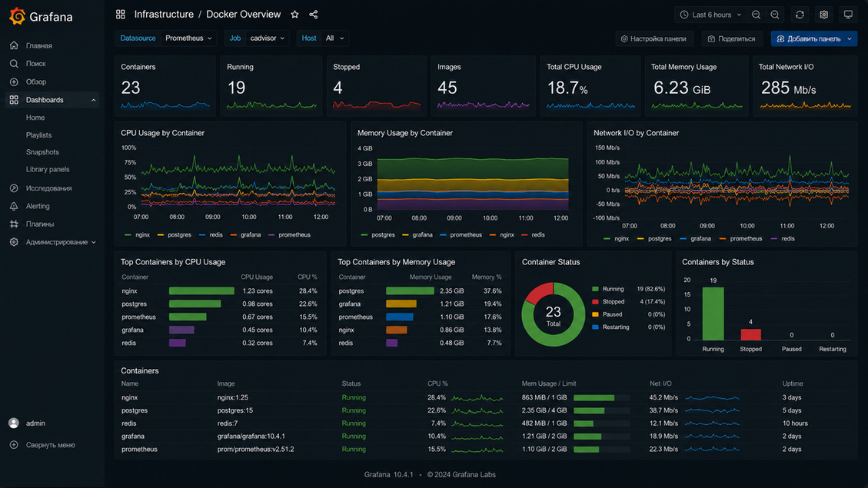This screenshot has width=868, height=488.
Task: Click the Поделиться button
Action: pos(732,38)
